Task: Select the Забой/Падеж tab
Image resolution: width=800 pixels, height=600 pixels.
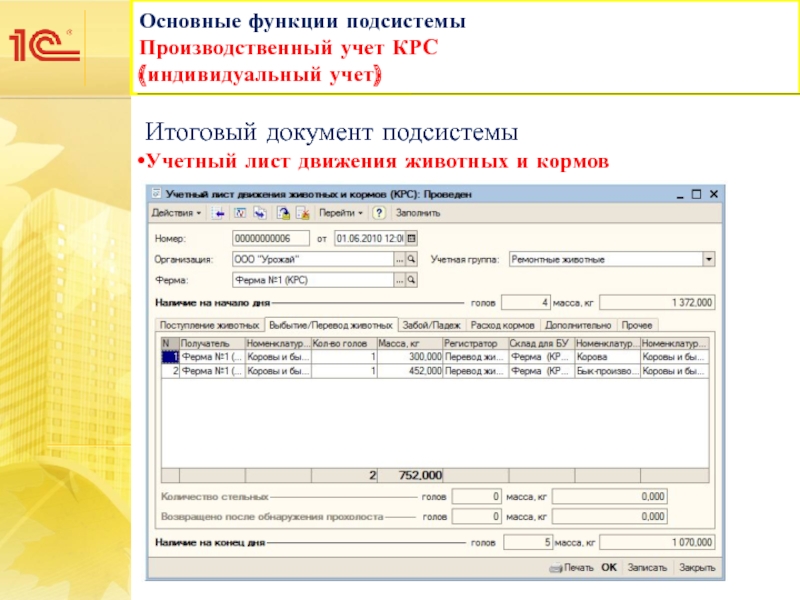Action: point(431,325)
